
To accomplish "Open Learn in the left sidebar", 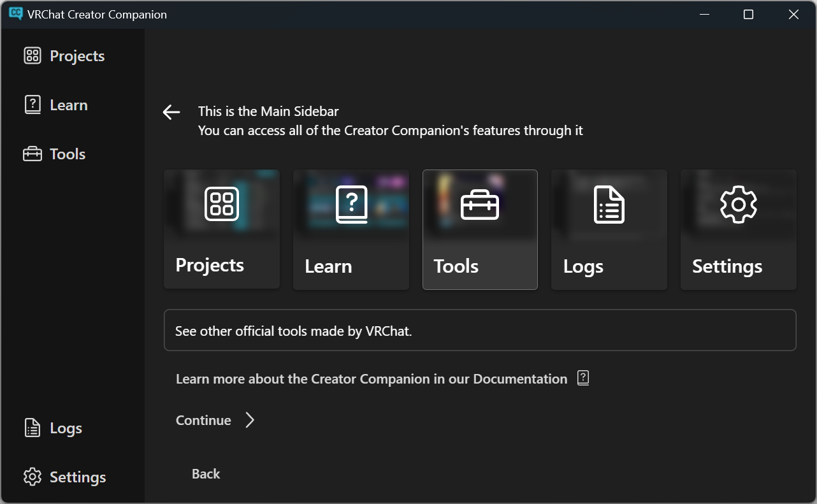I will [56, 105].
